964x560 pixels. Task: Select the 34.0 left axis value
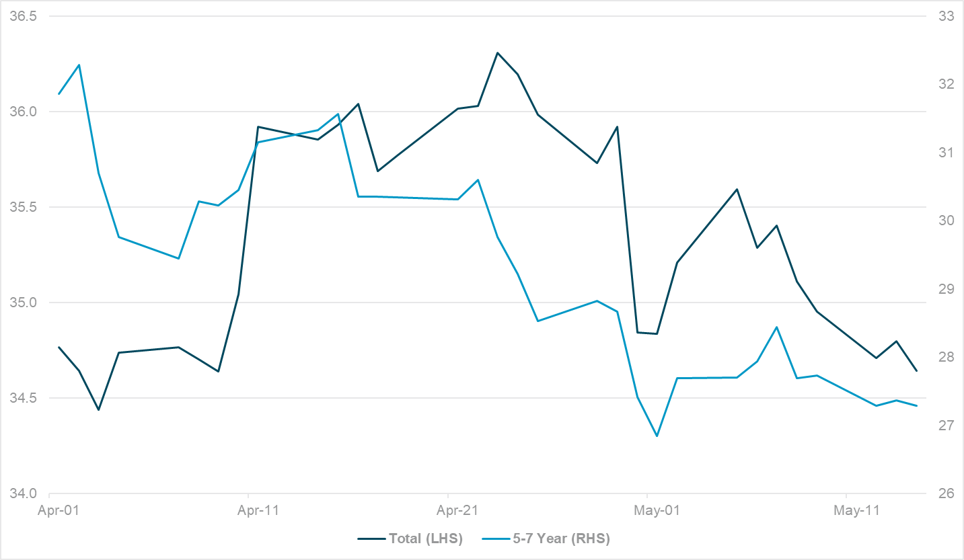point(22,493)
